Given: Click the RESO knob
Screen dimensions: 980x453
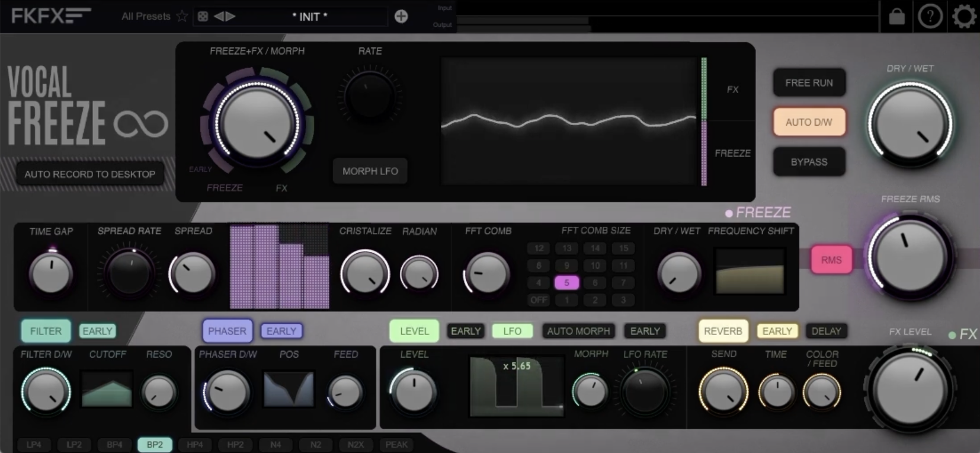Looking at the screenshot, I should pyautogui.click(x=159, y=391).
